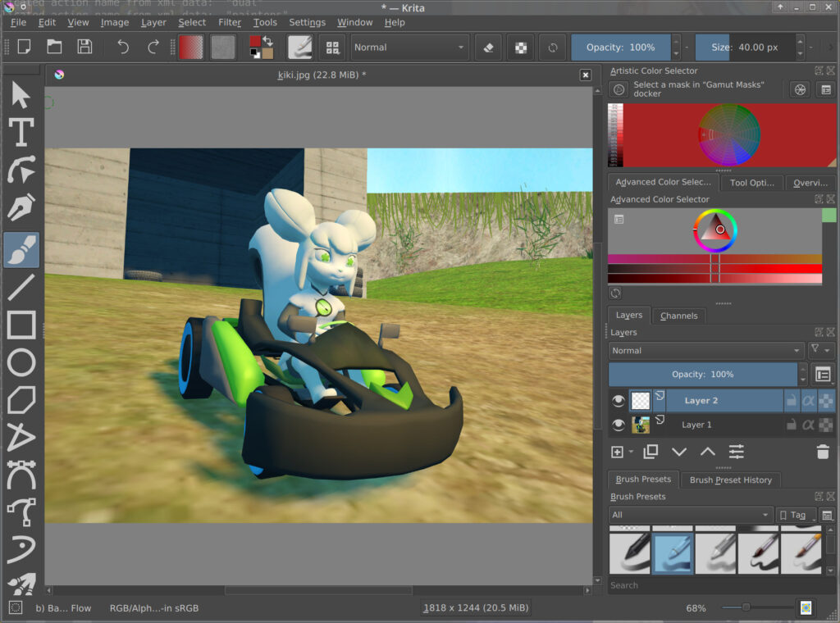
Task: Open the brush preset tag filter showing All
Action: [x=689, y=515]
